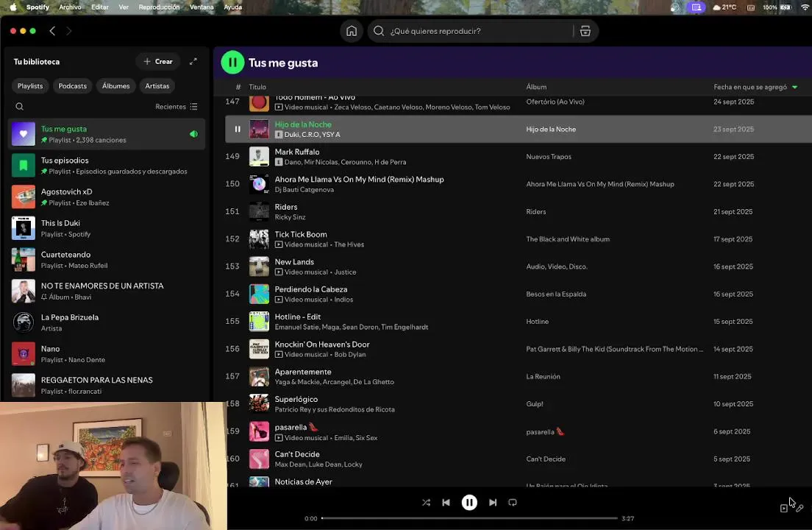The image size is (812, 530).
Task: Sort tracks by Título column
Action: [257, 87]
